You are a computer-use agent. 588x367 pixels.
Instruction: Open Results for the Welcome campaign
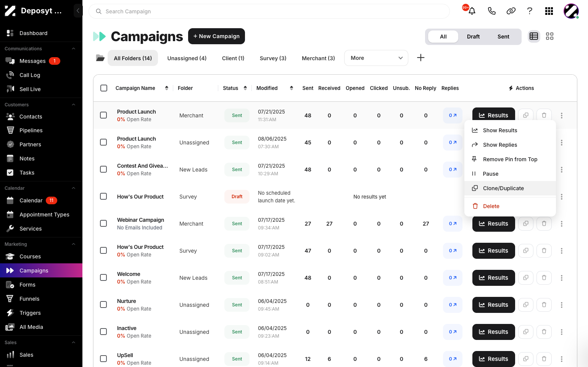coord(493,278)
